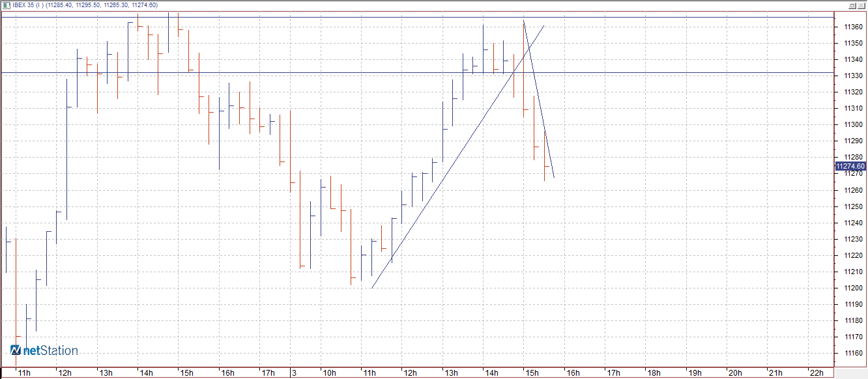The width and height of the screenshot is (868, 379).
Task: Close the IBEX 35 chart window
Action: (x=861, y=5)
